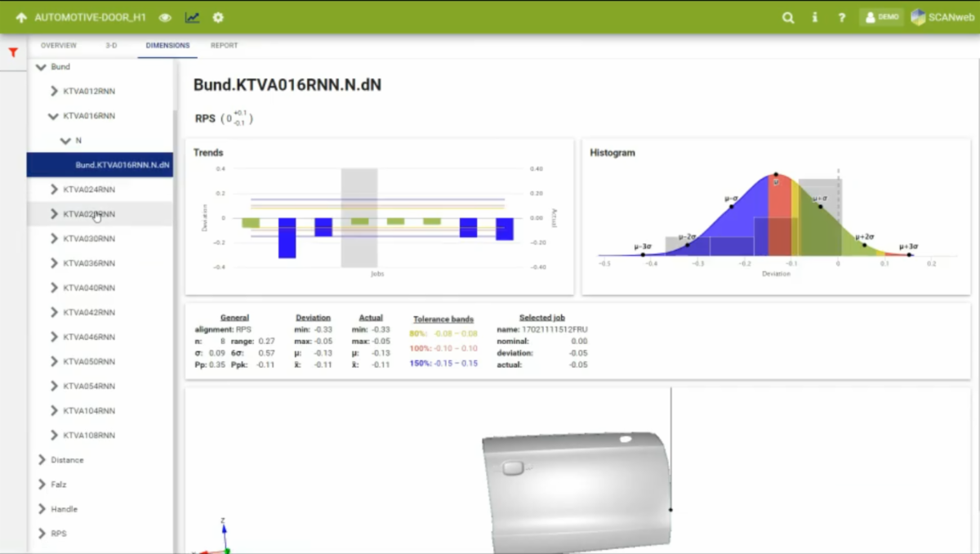The image size is (980, 554).
Task: Click the large blue bar in Trends chart
Action: click(287, 238)
